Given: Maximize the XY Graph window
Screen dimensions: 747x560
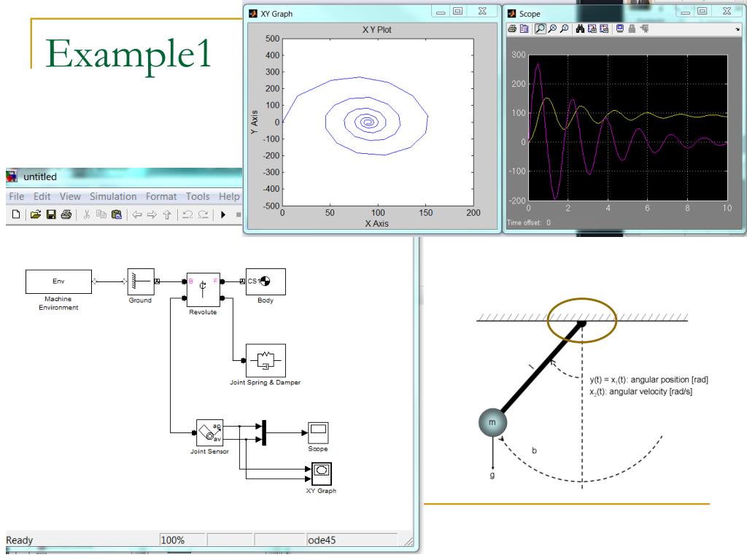Looking at the screenshot, I should pos(458,12).
